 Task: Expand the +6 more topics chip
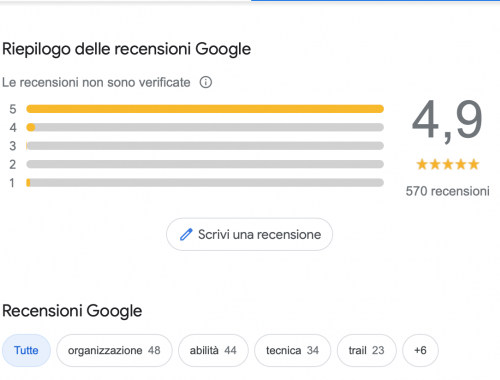click(420, 350)
